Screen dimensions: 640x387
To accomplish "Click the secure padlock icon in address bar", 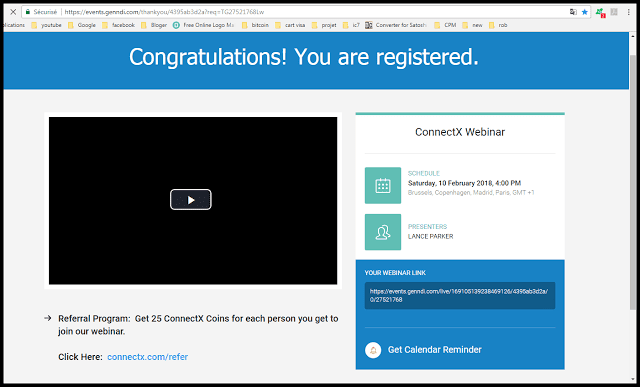I will coord(28,12).
